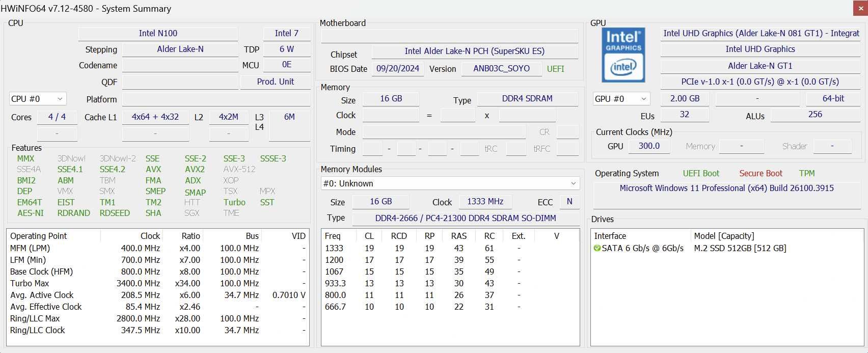This screenshot has height=353, width=868.
Task: Select the MFM (LPM) operating point row
Action: pyautogui.click(x=158, y=248)
